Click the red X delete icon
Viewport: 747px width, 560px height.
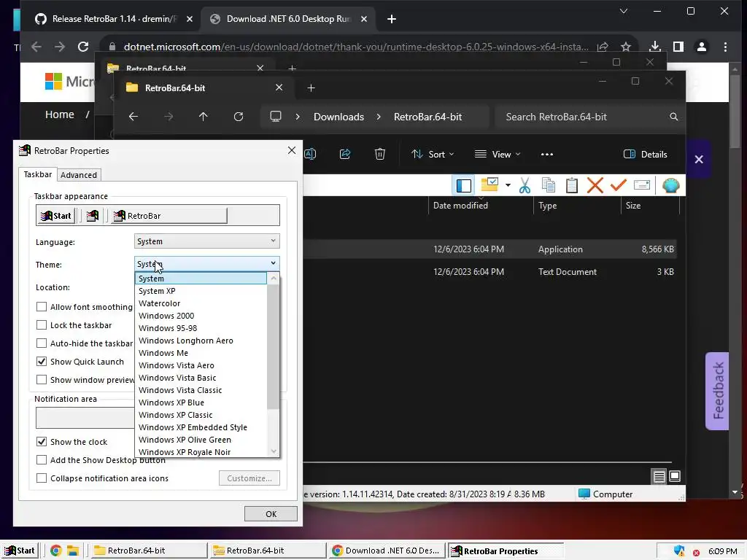[595, 185]
